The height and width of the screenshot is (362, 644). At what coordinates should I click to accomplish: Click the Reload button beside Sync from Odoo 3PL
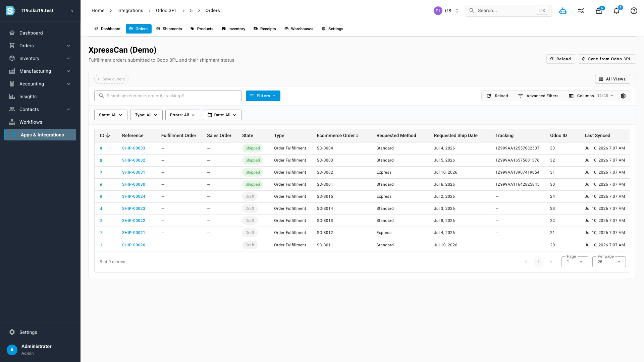tap(560, 59)
